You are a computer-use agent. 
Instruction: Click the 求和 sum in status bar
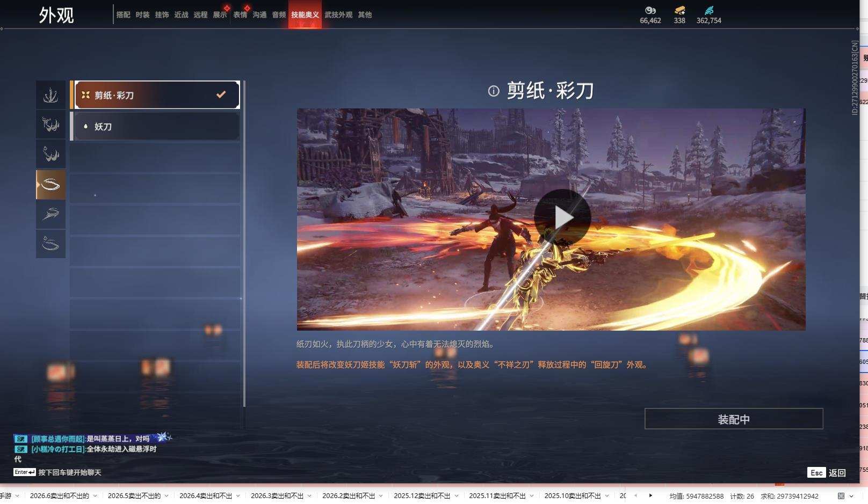(790, 496)
